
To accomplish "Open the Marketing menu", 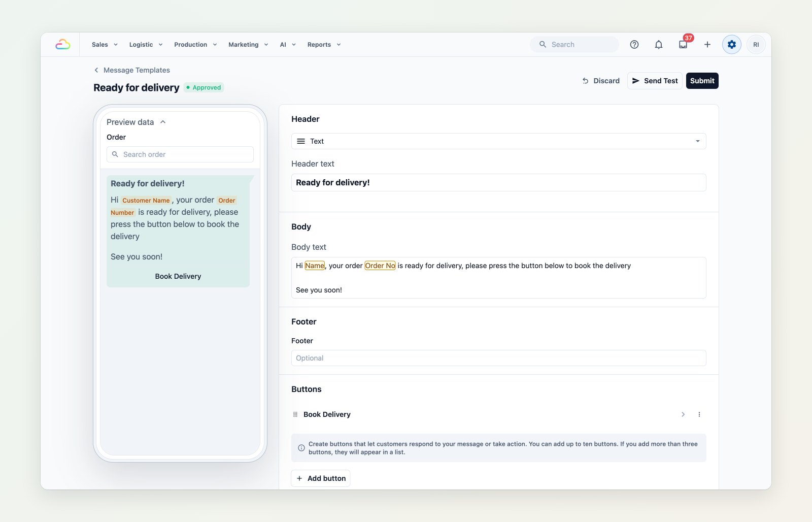I will point(248,45).
